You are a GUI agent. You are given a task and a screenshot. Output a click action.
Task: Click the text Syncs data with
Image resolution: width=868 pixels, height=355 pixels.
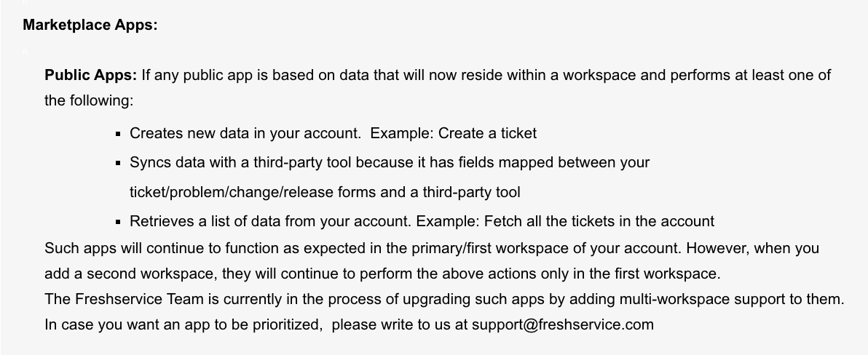184,162
